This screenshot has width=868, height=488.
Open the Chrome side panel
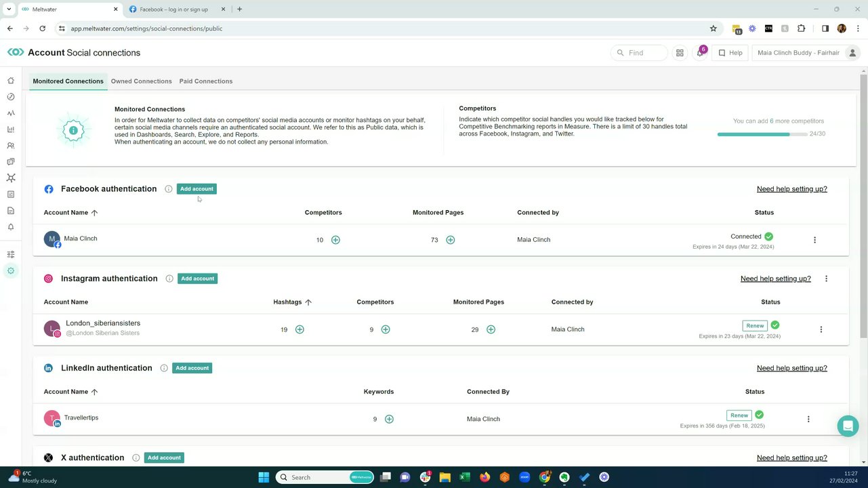pos(825,28)
